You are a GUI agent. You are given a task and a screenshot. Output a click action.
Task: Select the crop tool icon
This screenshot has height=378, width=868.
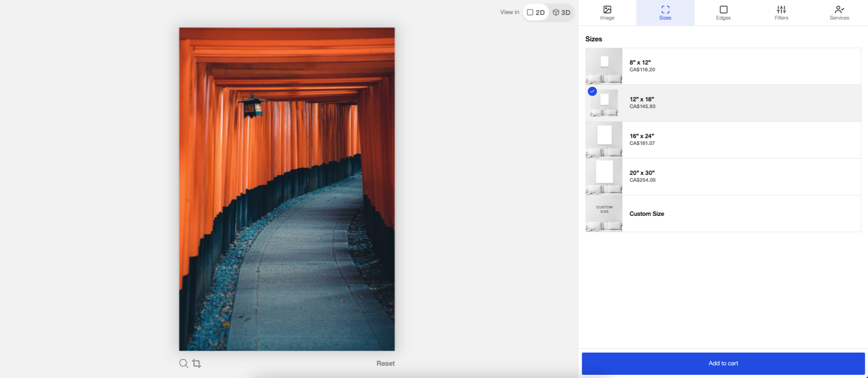(x=196, y=363)
